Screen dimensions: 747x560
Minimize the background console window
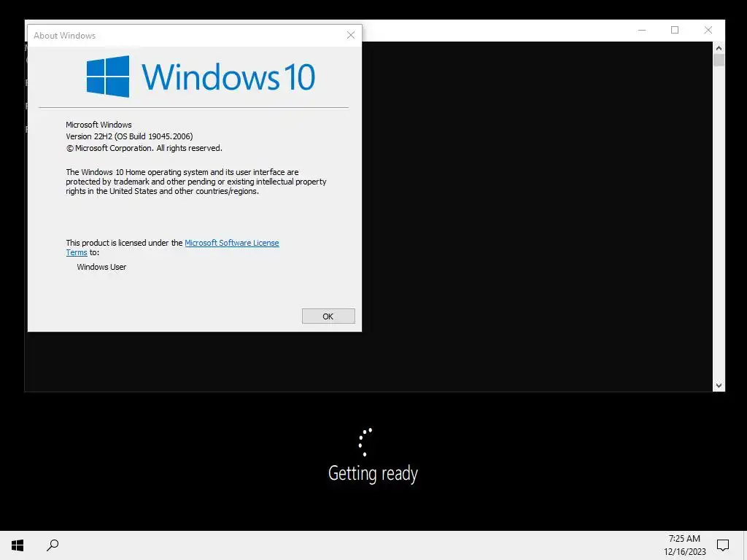[642, 30]
